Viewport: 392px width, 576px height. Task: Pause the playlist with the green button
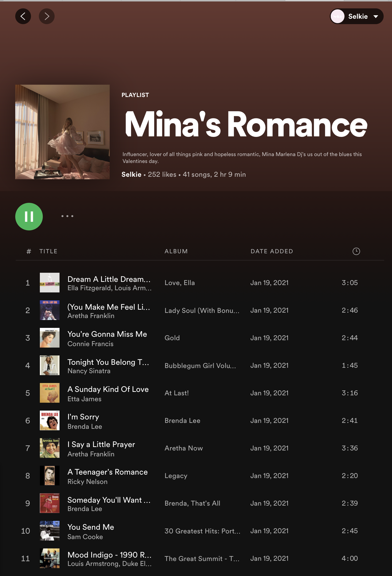pyautogui.click(x=29, y=216)
